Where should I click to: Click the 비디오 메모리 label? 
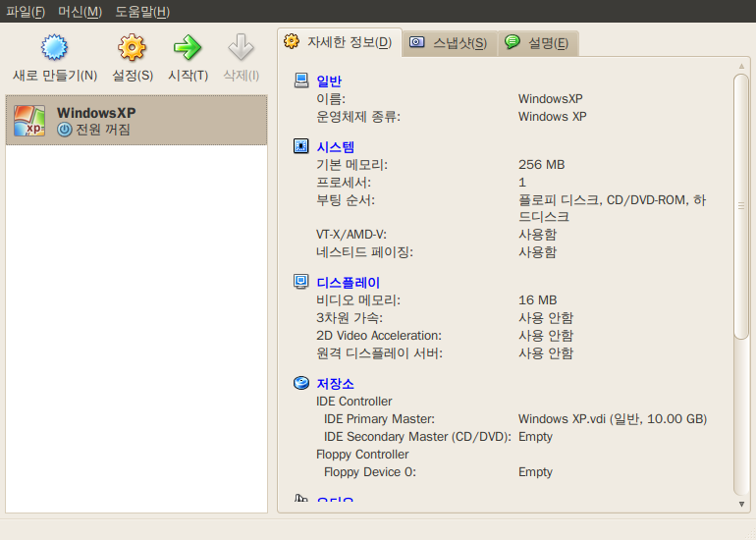coord(358,300)
